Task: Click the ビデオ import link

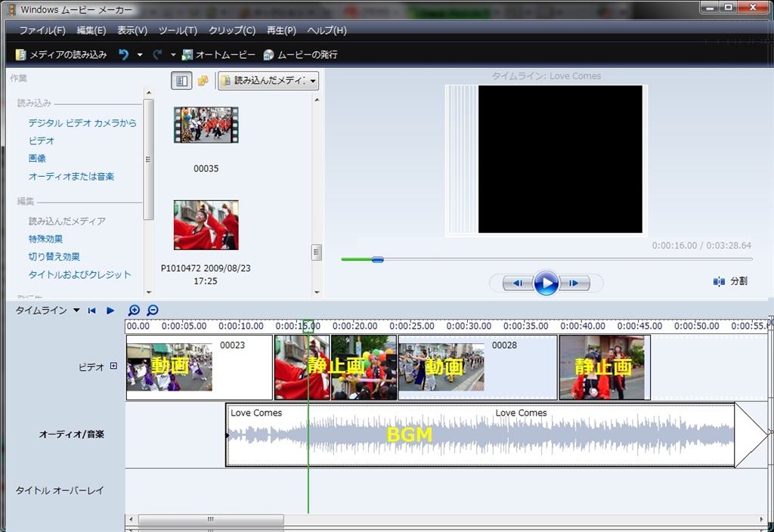Action: [42, 141]
